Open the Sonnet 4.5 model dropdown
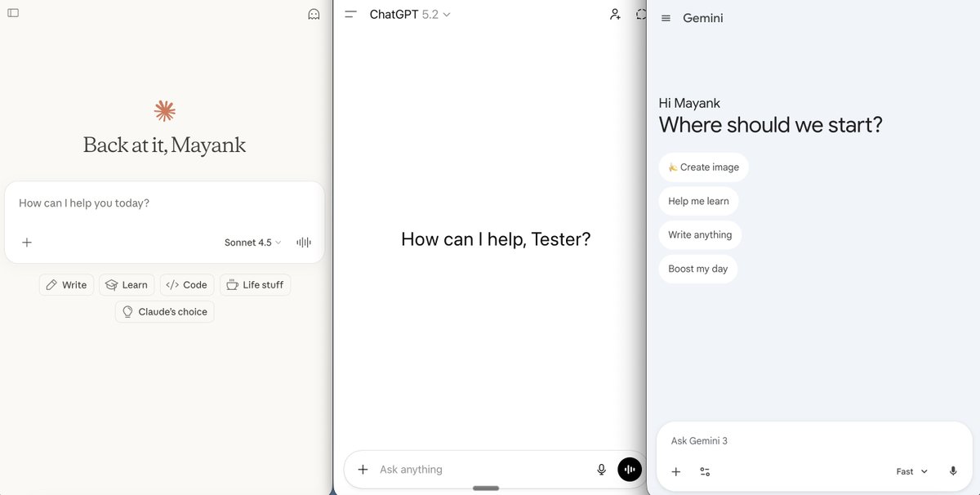 (x=252, y=243)
